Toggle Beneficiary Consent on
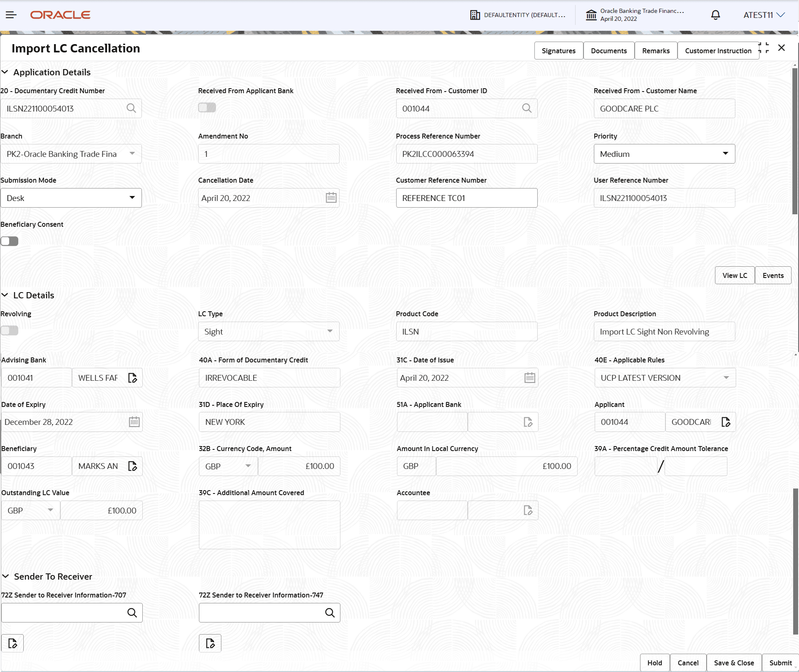 [x=10, y=241]
